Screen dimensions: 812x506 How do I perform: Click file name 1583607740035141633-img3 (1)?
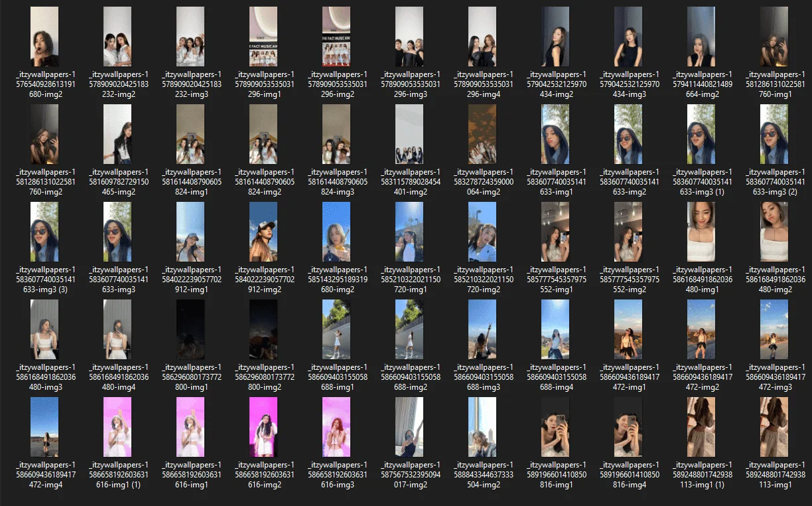pos(701,183)
